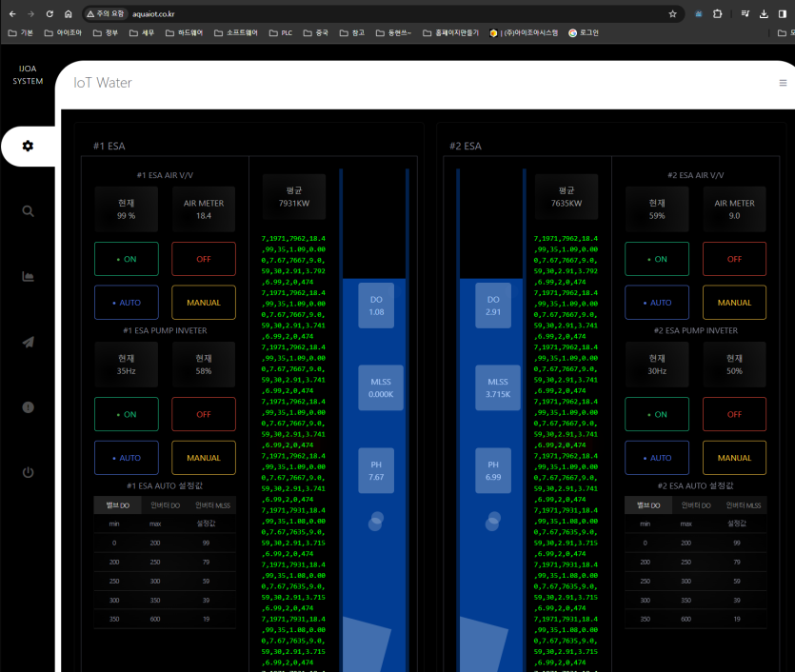Open the 하드웨어 bookmark folder

click(x=184, y=32)
